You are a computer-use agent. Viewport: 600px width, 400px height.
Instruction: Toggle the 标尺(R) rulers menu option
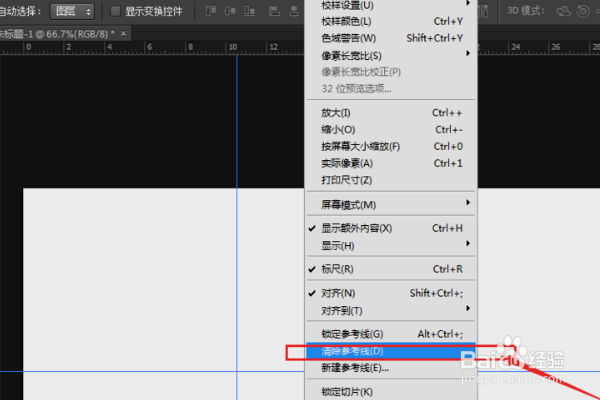[391, 269]
